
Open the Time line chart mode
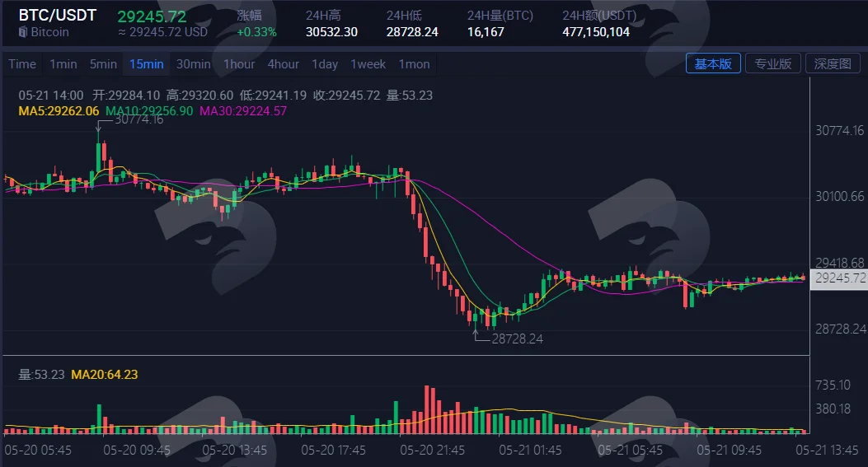pos(22,64)
